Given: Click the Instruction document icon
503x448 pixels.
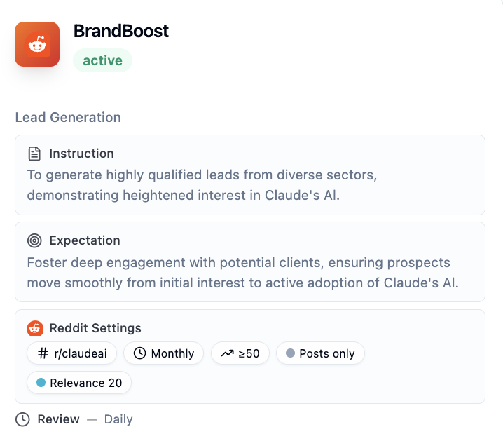Looking at the screenshot, I should click(34, 154).
